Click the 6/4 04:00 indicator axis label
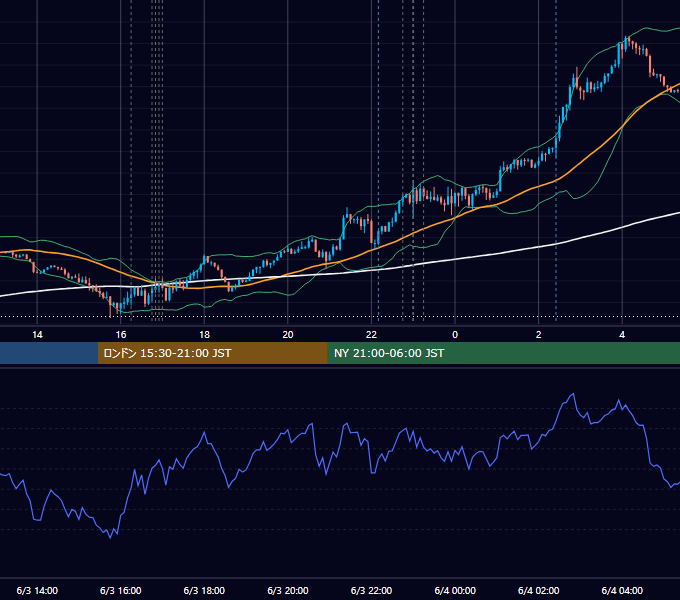This screenshot has width=680, height=600. tap(622, 590)
